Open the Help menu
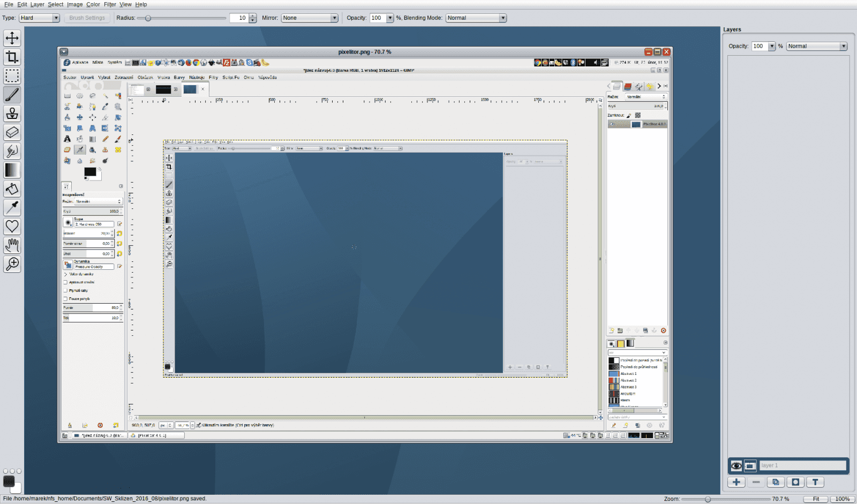This screenshot has height=504, width=857. [x=141, y=4]
